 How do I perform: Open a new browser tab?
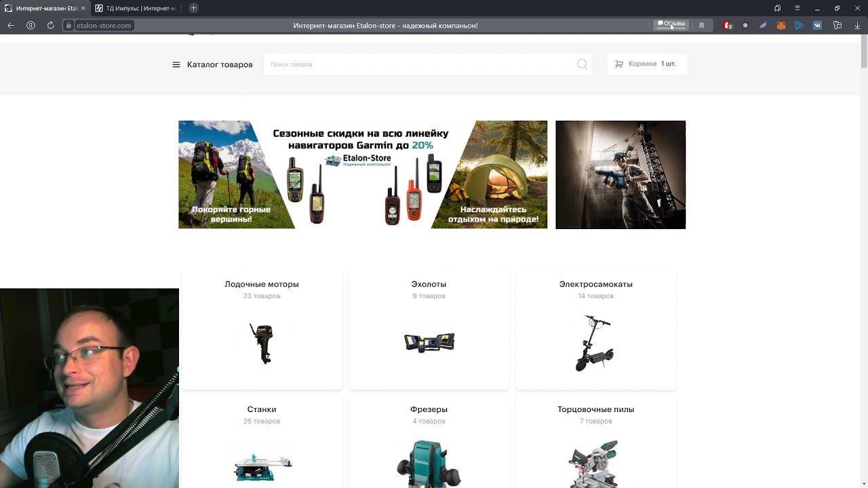click(x=193, y=8)
